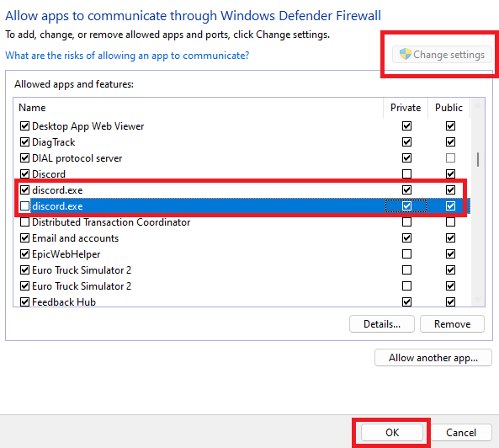Uncheck the Desktop App Web Viewer name checkbox

coord(24,126)
